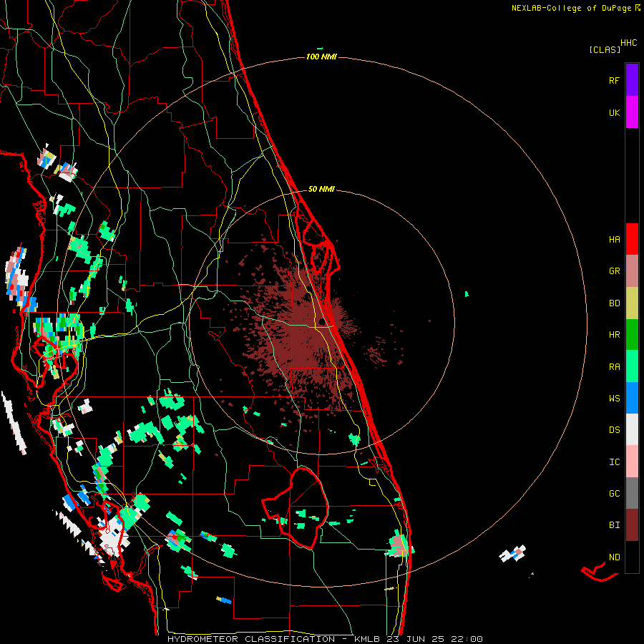Click the RA legend label
Viewport: 644px width, 644px height.
(614, 367)
